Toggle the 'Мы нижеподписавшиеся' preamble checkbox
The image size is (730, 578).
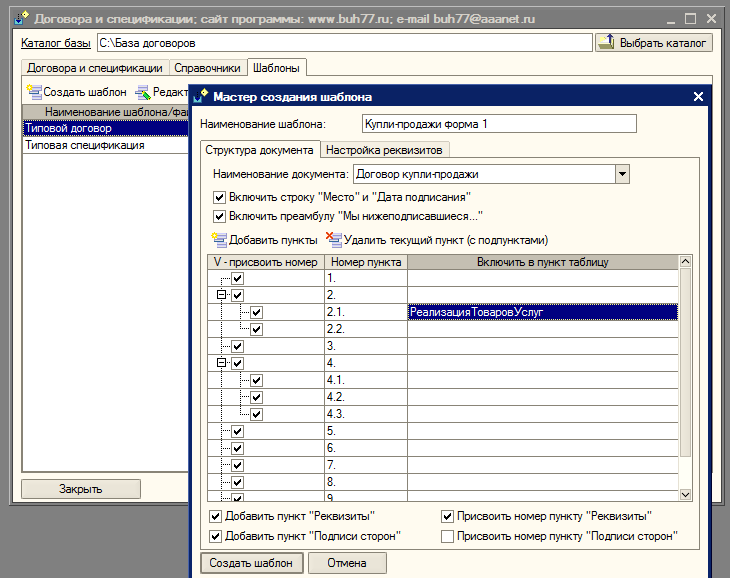(220, 215)
